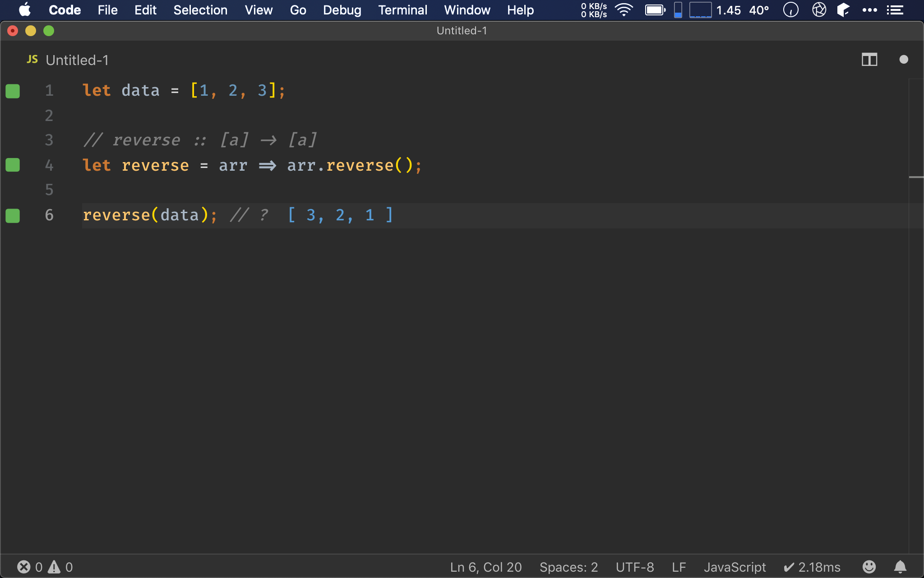Open the Window menu
This screenshot has height=578, width=924.
(x=467, y=10)
